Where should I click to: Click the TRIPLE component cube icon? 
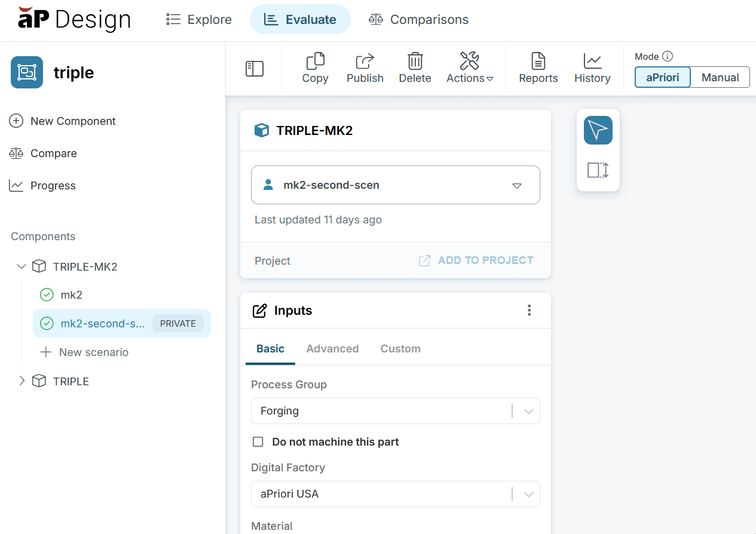[x=39, y=381]
